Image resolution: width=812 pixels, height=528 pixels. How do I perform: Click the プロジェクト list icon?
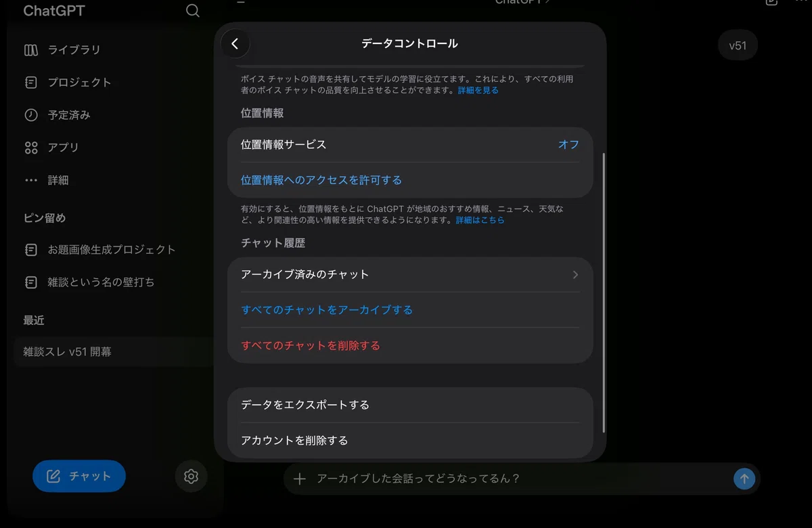click(x=31, y=83)
